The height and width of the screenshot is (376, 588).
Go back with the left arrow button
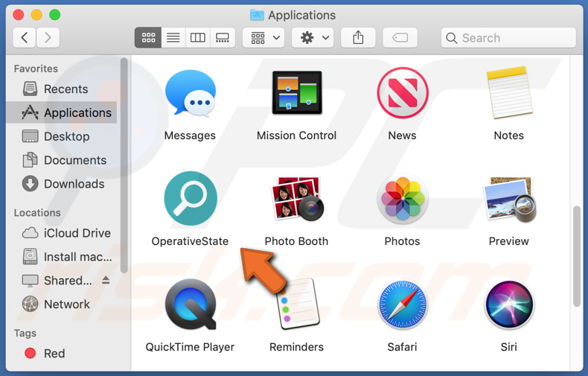click(x=25, y=37)
